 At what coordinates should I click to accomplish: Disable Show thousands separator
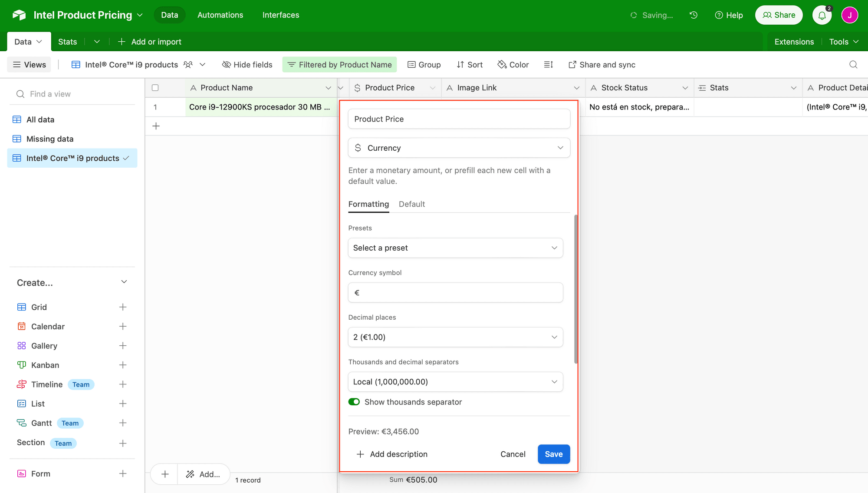point(354,402)
